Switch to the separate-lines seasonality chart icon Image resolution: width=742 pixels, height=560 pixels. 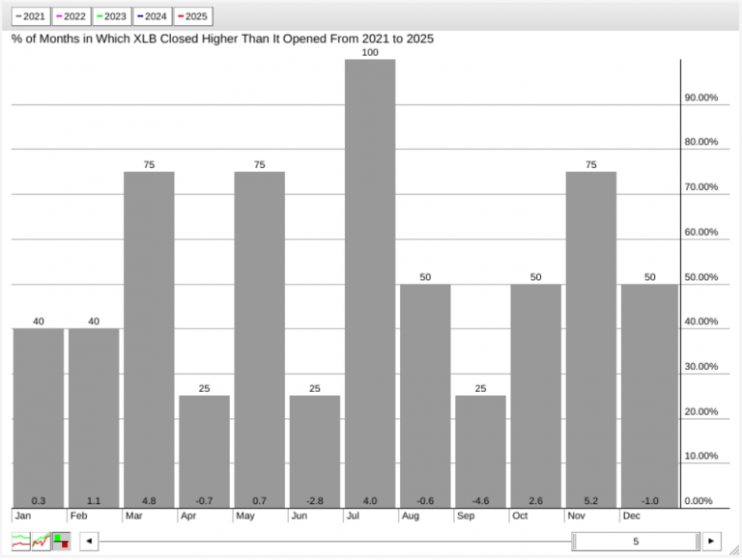(x=21, y=541)
